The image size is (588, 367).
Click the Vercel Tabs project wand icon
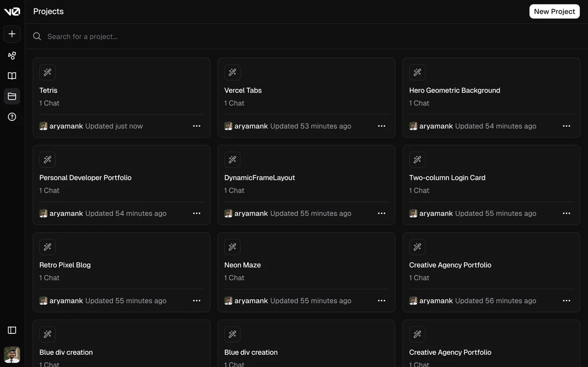tap(232, 73)
